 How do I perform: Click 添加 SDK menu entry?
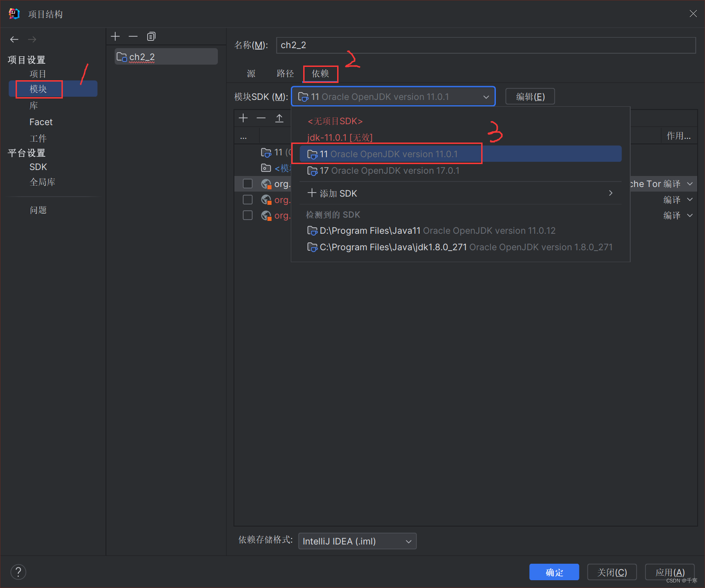click(461, 193)
